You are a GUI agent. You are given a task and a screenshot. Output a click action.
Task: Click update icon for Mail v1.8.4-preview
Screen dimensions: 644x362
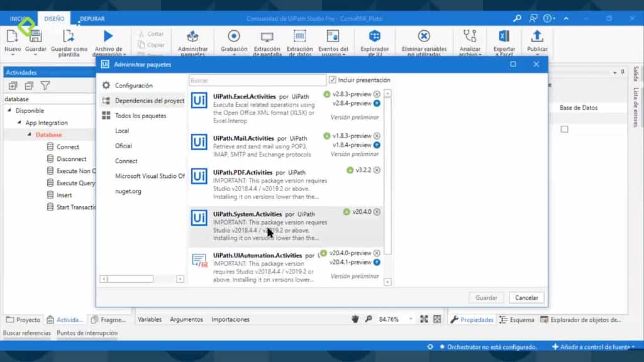click(x=377, y=145)
